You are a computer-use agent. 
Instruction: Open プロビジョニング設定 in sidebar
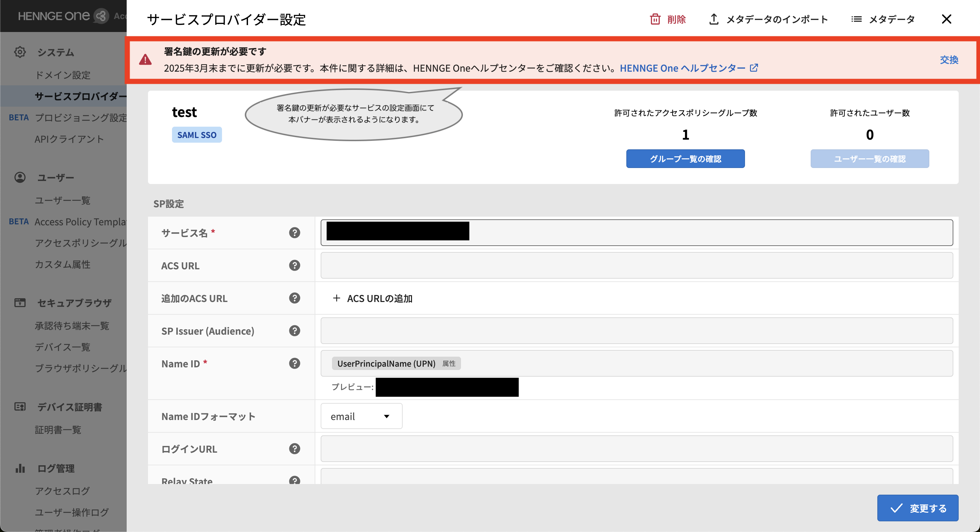point(81,118)
